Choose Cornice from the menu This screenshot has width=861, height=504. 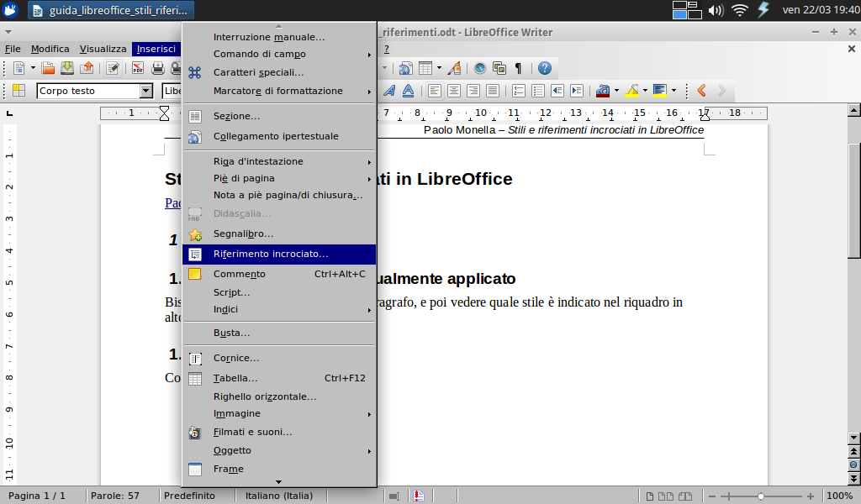(279, 358)
